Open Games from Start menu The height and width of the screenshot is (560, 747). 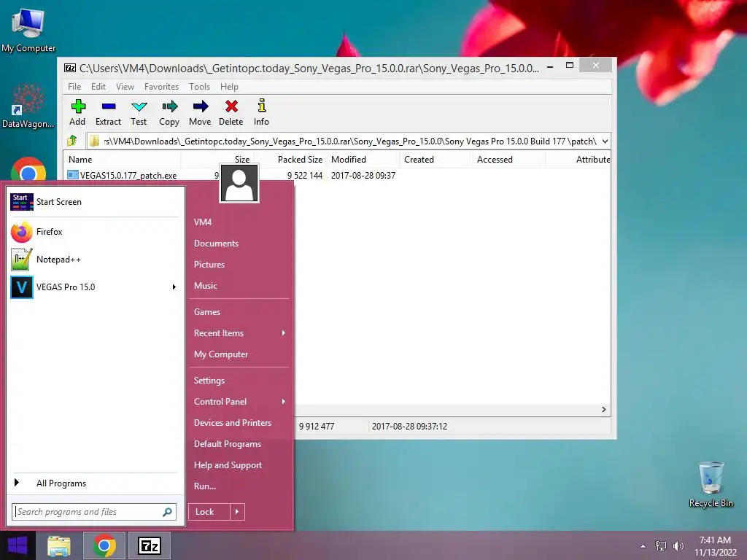pos(207,312)
